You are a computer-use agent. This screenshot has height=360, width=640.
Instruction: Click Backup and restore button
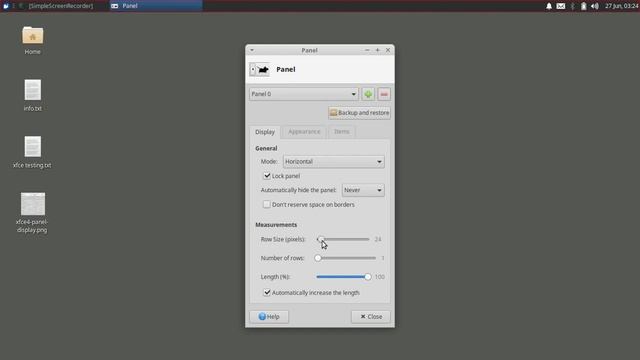pos(359,113)
